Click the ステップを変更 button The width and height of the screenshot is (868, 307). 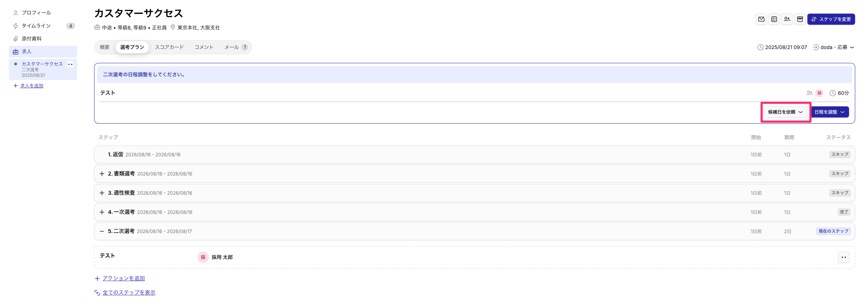point(831,19)
